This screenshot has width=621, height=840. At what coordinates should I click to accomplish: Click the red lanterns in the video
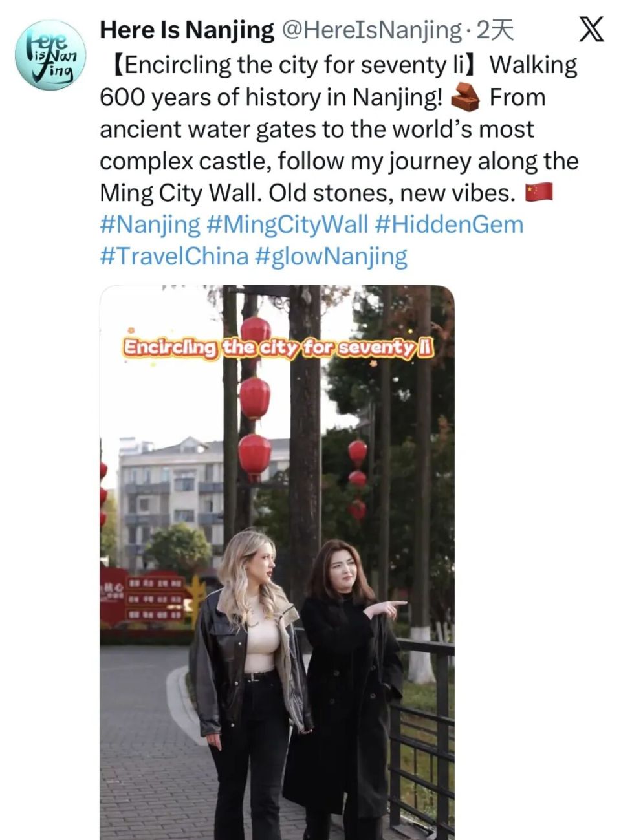pyautogui.click(x=255, y=398)
